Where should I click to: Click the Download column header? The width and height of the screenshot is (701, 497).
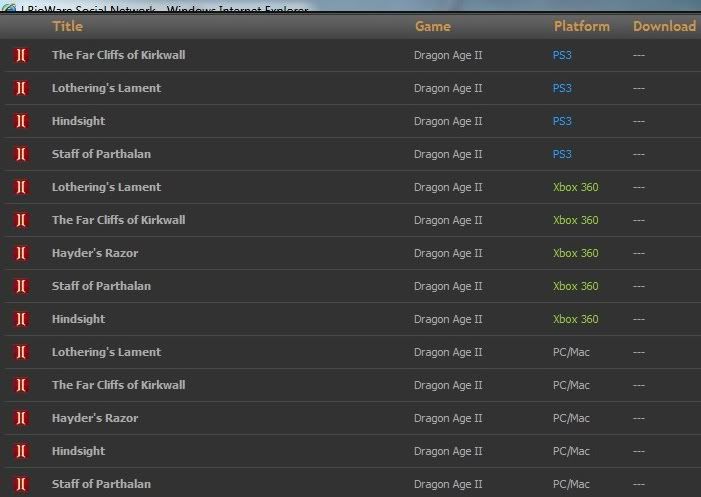pyautogui.click(x=664, y=26)
